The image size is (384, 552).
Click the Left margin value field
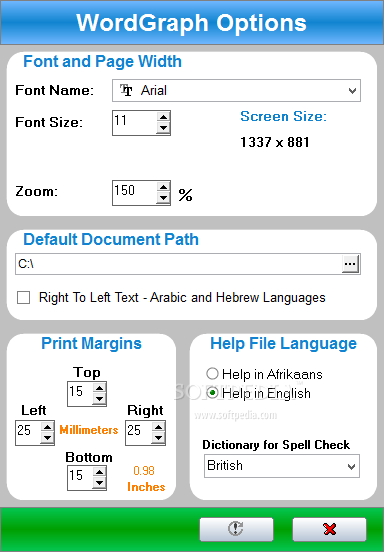[28, 433]
